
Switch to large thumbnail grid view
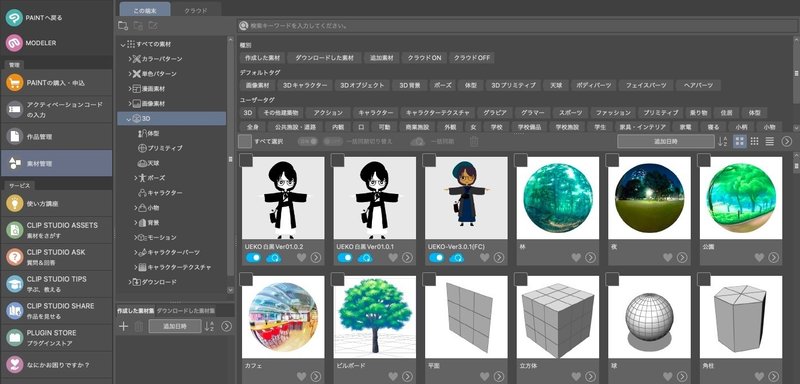(x=740, y=141)
